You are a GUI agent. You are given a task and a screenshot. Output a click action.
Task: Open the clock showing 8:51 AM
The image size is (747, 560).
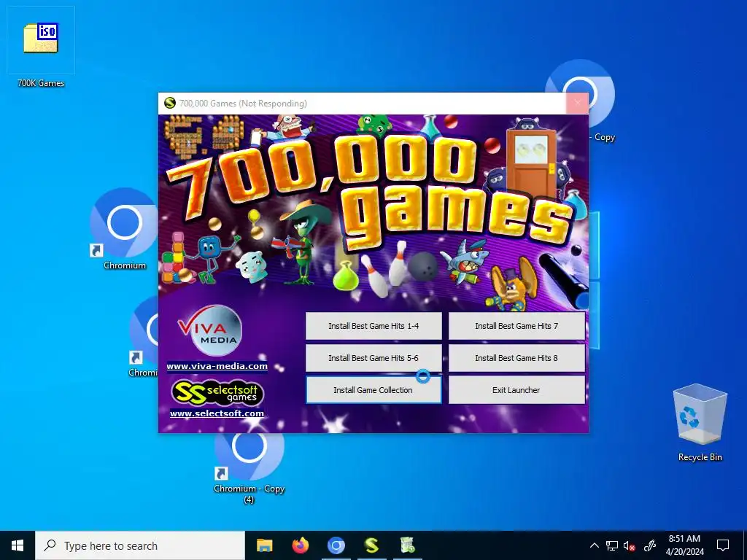tap(684, 545)
